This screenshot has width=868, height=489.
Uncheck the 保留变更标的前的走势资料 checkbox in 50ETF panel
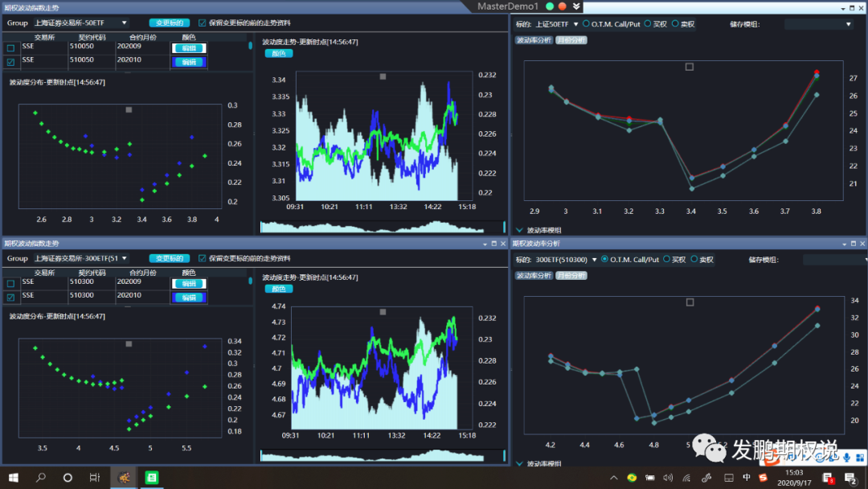pos(202,23)
